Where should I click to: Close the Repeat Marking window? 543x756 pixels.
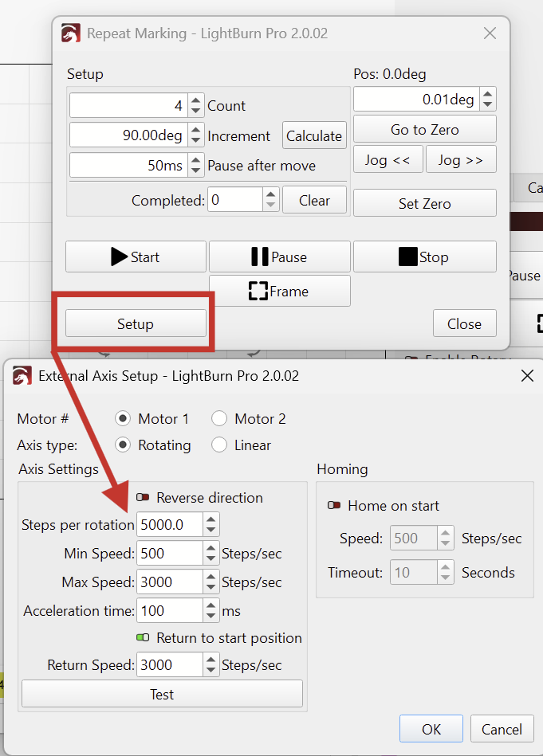point(490,33)
